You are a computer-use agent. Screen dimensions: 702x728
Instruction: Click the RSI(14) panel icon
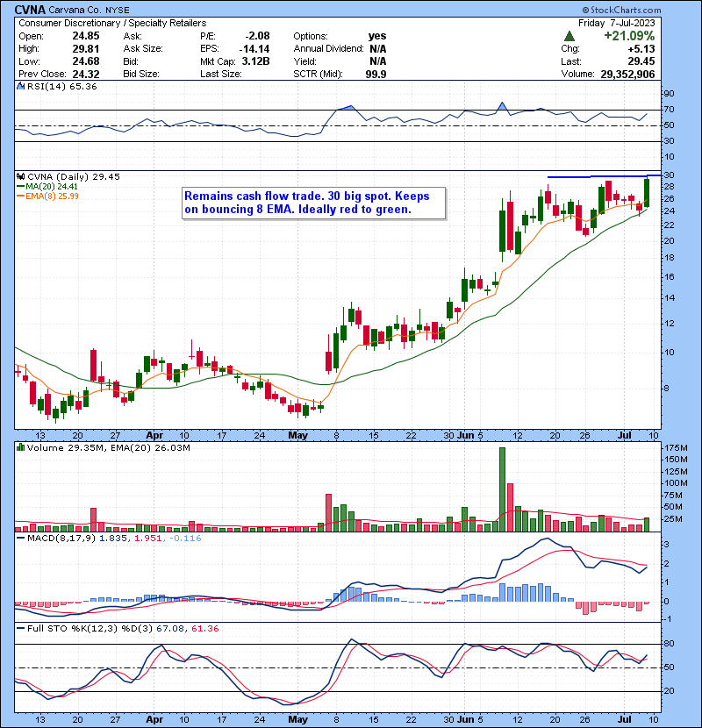pos(20,86)
